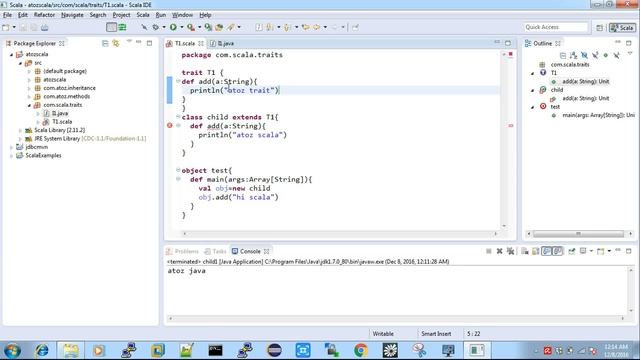Toggle Hide Fields in Outline toolbar
The width and height of the screenshot is (640, 360).
click(584, 55)
